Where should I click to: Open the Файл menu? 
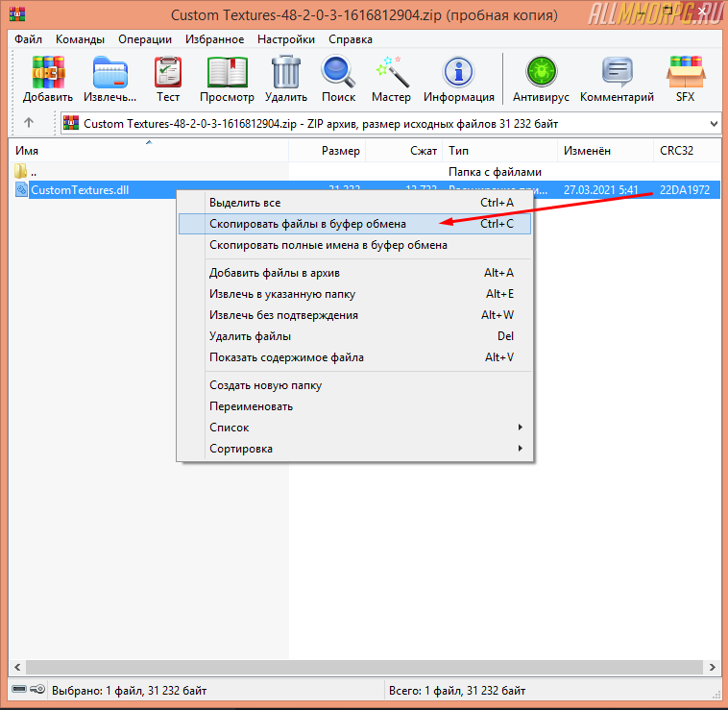coord(28,39)
